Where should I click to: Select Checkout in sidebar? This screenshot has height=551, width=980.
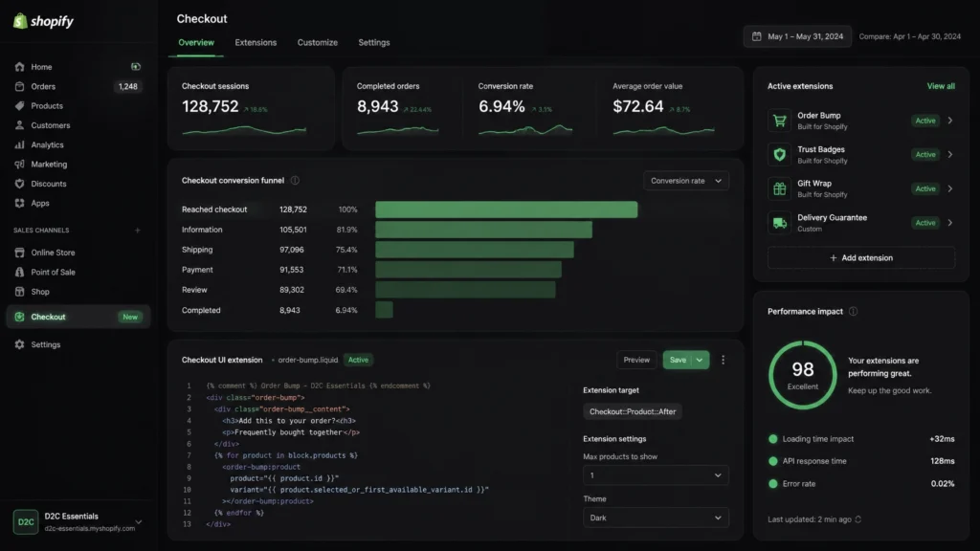point(78,317)
